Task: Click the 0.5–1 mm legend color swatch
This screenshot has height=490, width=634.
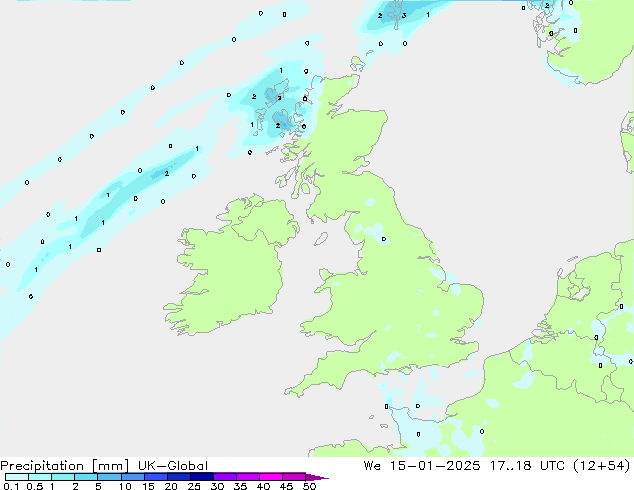Action: (x=40, y=477)
